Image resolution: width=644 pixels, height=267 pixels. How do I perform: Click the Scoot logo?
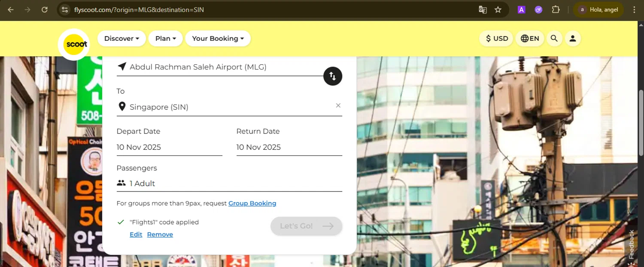coord(74,44)
